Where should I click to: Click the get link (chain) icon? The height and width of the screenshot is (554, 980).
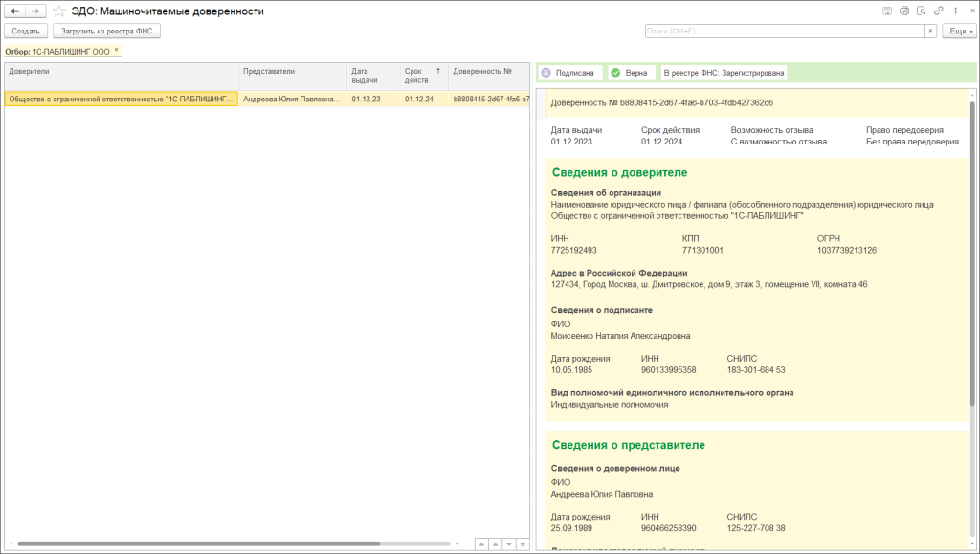[x=939, y=11]
